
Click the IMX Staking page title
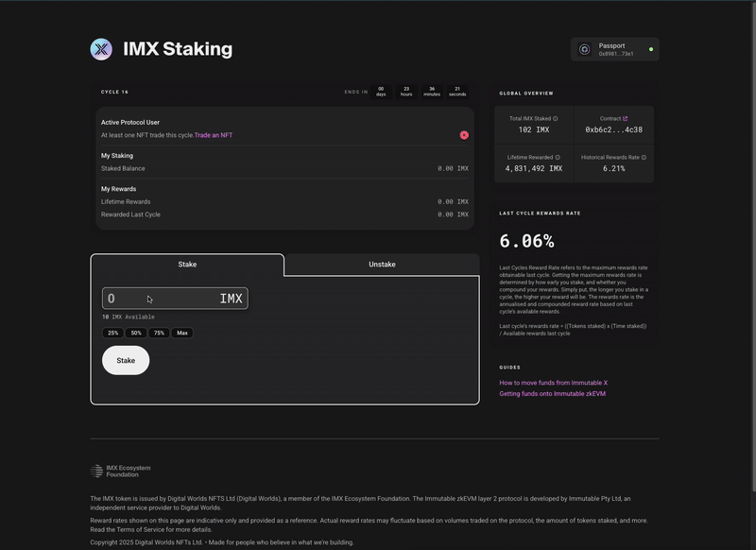tap(178, 49)
